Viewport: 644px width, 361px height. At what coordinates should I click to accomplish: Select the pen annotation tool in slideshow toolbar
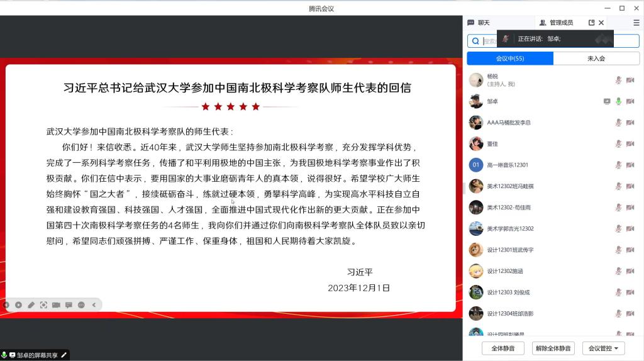[31, 305]
